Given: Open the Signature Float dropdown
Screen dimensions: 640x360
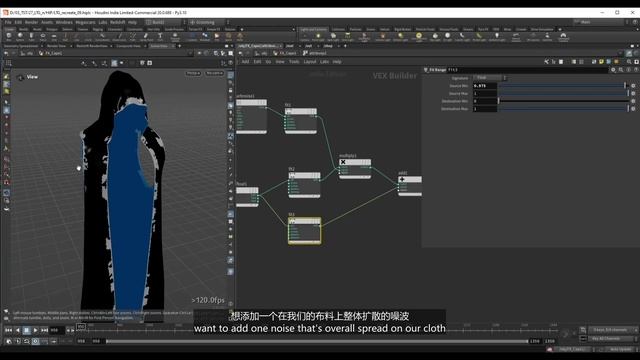Looking at the screenshot, I should [489, 78].
